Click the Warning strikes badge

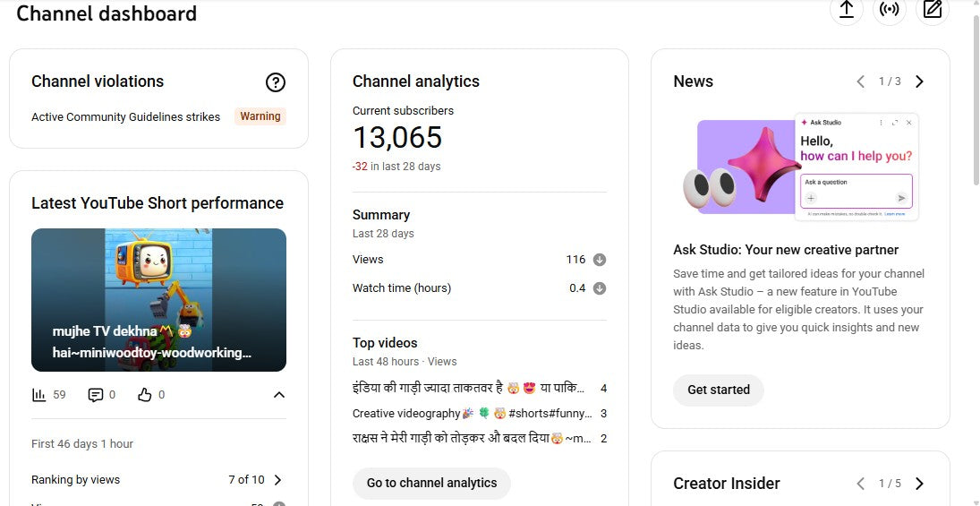point(260,116)
